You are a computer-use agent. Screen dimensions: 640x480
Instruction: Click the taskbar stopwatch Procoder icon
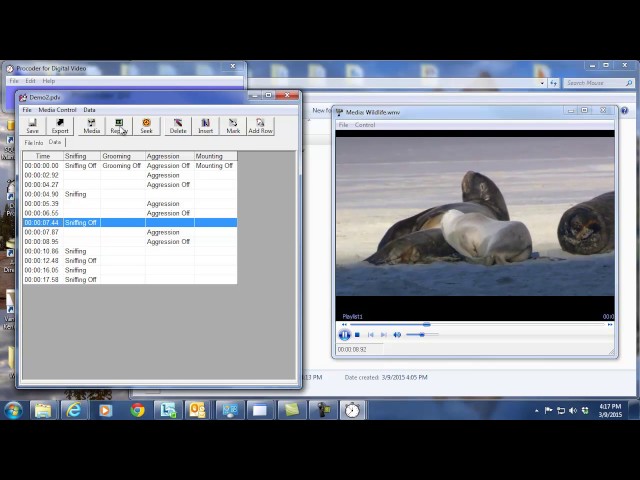coord(352,410)
